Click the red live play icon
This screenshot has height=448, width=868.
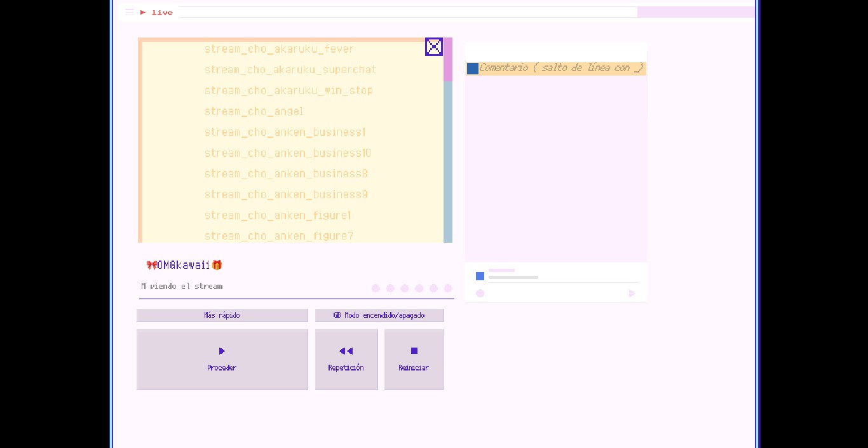[143, 12]
